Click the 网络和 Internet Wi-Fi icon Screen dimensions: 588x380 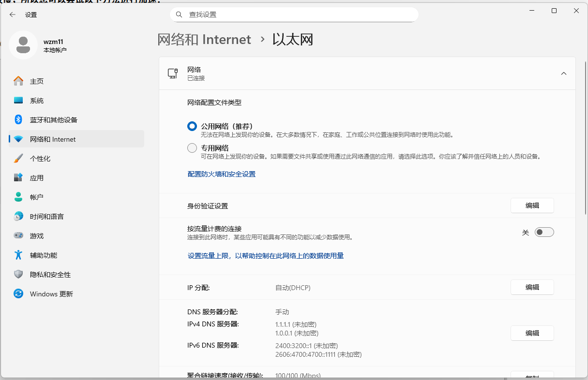click(x=18, y=139)
